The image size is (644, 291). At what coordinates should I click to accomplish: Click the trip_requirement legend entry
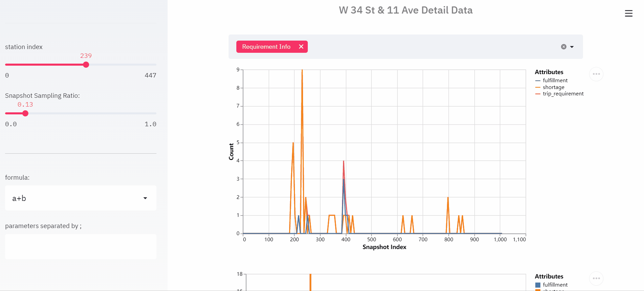tap(559, 94)
